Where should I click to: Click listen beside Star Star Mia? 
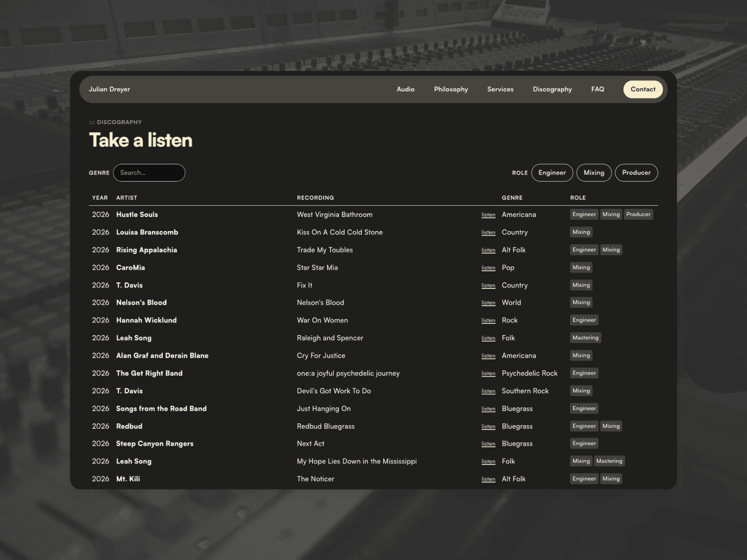tap(488, 268)
